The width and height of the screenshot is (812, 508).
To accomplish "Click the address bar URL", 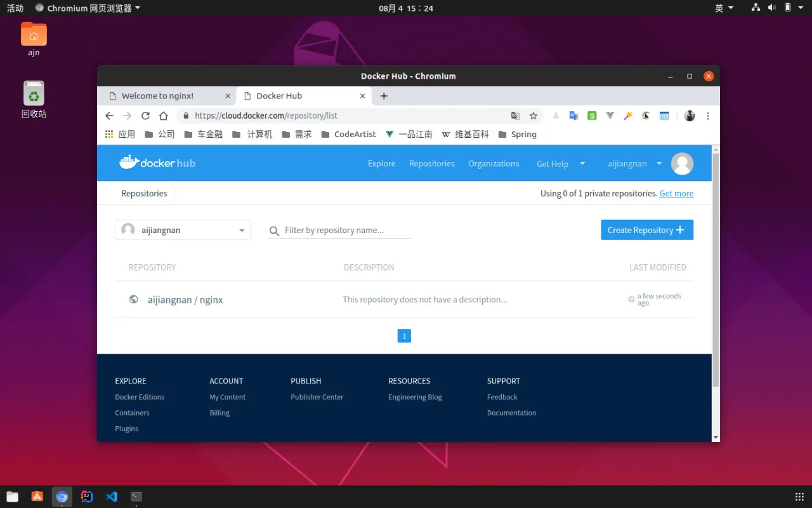I will point(266,116).
